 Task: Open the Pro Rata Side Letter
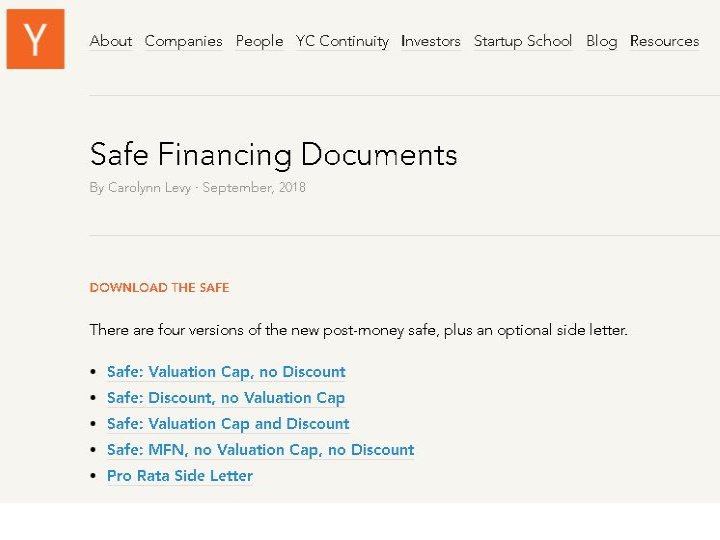(x=180, y=476)
